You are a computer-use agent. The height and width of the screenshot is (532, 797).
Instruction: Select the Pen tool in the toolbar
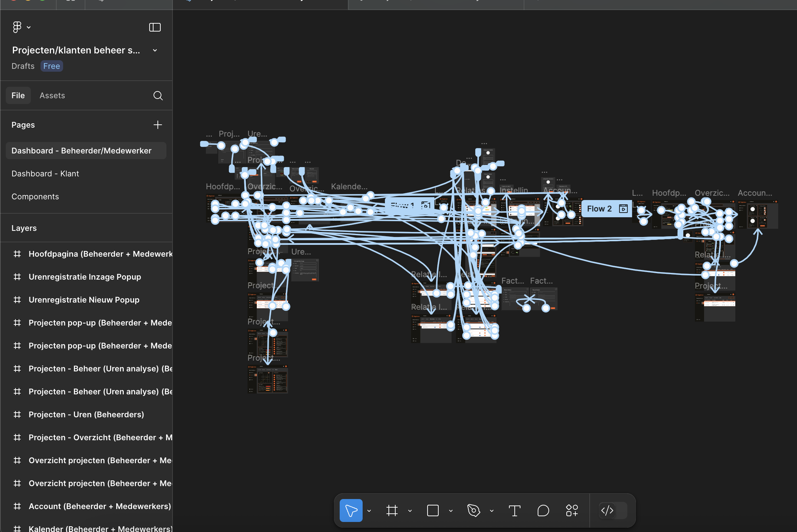474,510
